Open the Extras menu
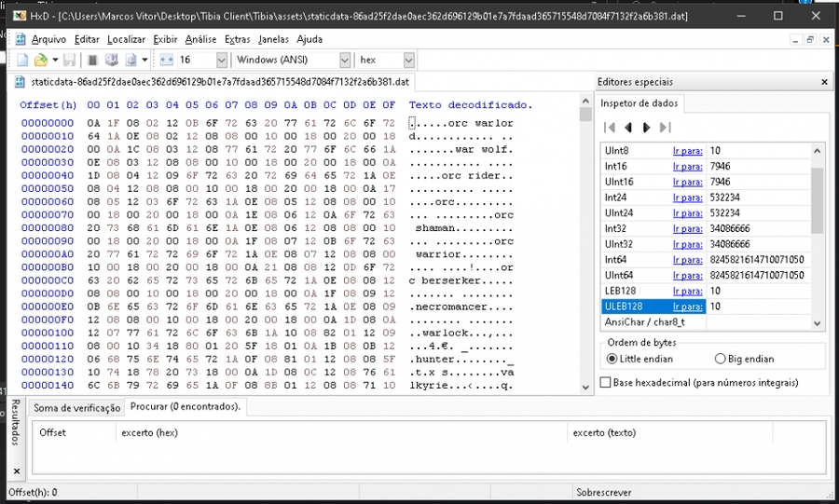 pyautogui.click(x=238, y=39)
